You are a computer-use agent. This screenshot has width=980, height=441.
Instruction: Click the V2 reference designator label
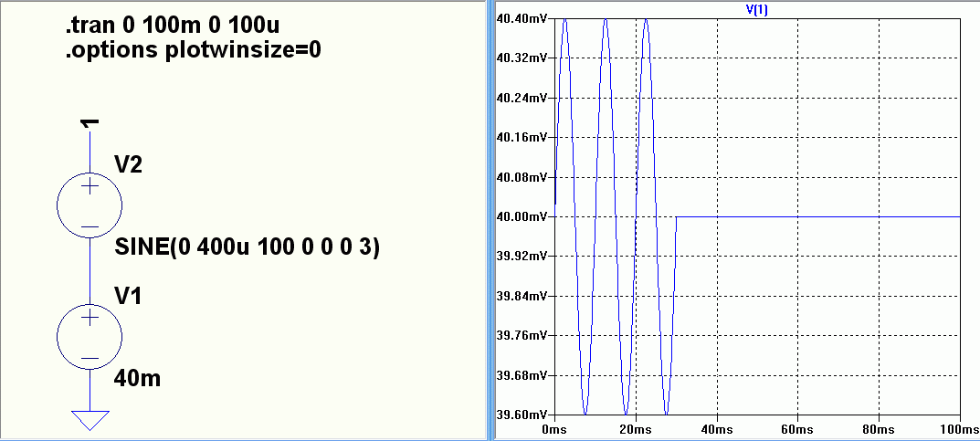[x=128, y=165]
